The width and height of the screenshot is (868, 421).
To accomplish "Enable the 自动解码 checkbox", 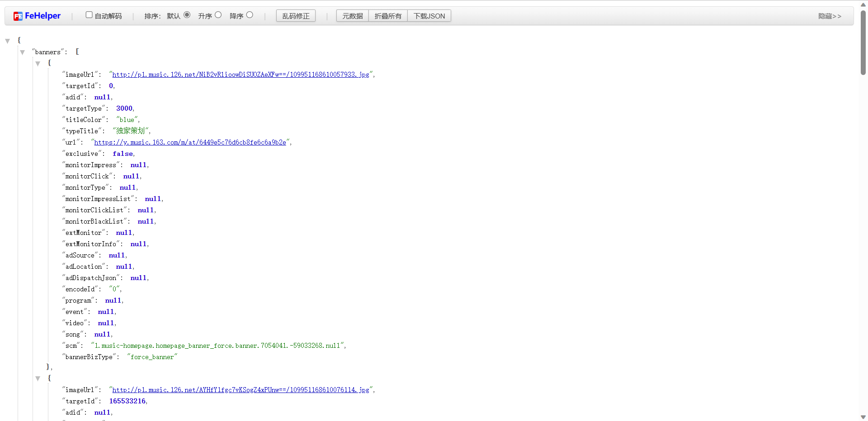I will point(89,15).
